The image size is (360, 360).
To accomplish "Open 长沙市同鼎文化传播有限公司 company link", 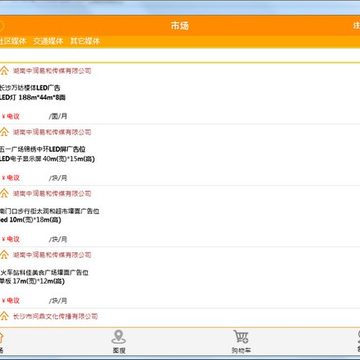I will pos(55,316).
